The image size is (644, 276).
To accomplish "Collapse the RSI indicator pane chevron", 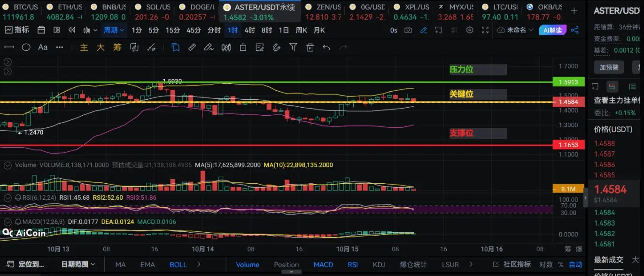I will (7, 197).
